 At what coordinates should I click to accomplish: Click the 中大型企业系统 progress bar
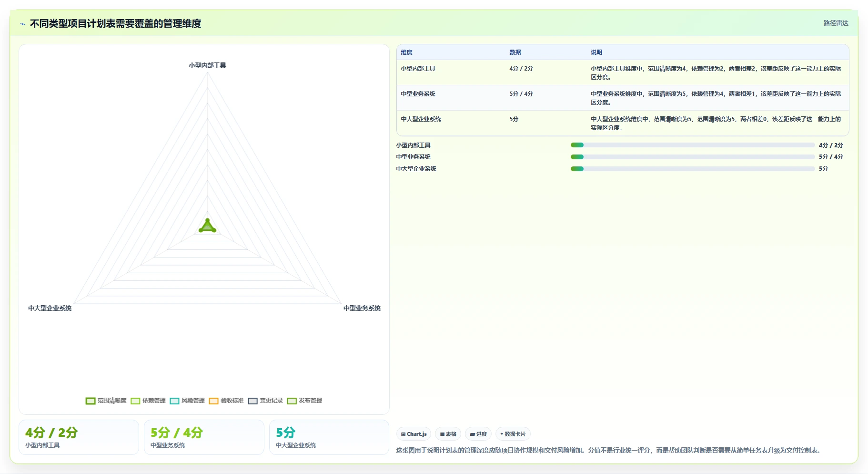[x=692, y=169]
